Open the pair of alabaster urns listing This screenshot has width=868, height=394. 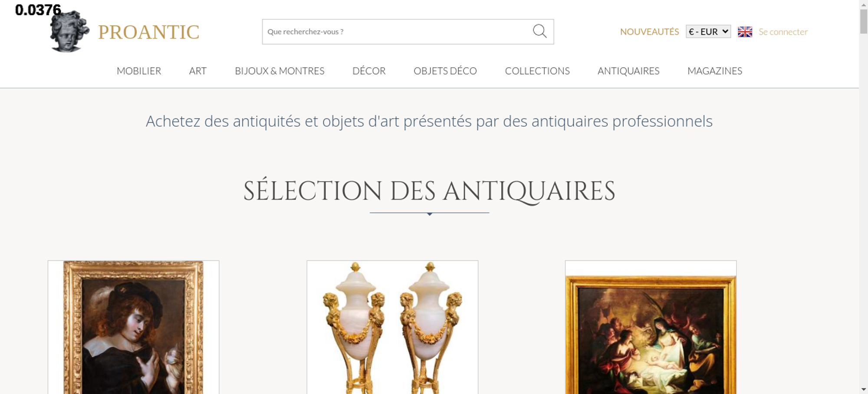(392, 327)
